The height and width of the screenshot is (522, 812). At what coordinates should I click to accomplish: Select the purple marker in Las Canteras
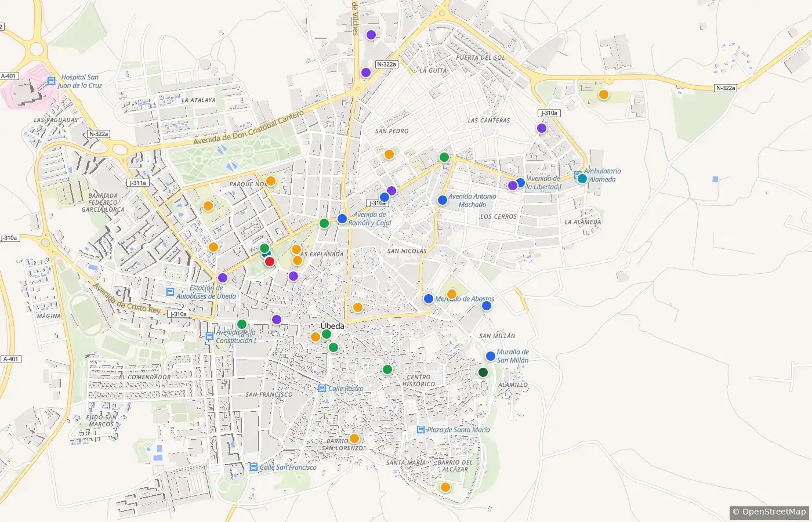click(542, 128)
